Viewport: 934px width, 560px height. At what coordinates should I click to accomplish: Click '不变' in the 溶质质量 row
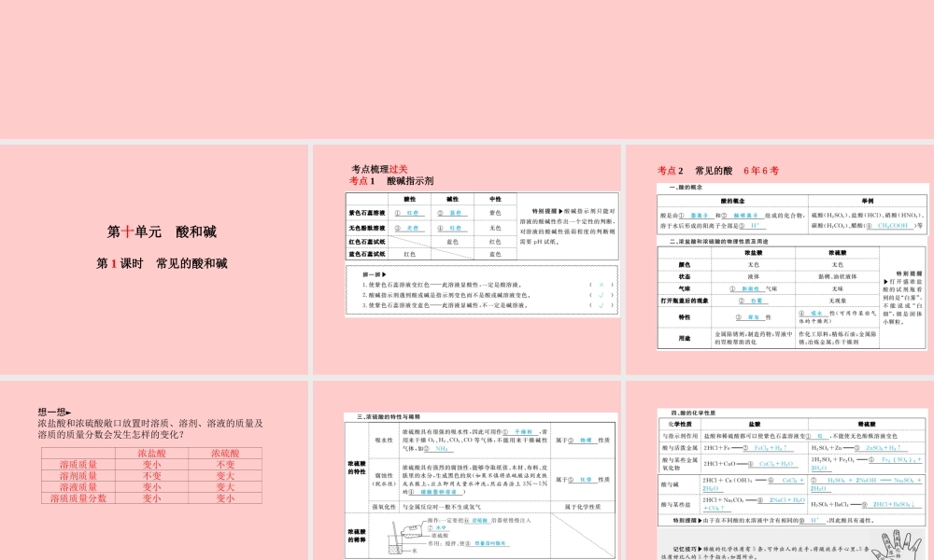(225, 464)
